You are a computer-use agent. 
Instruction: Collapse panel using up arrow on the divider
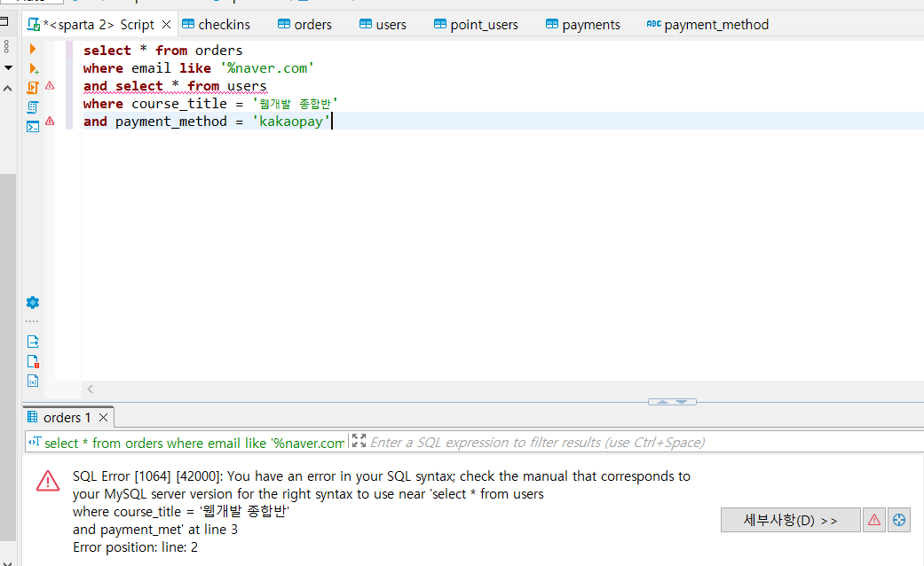[662, 402]
